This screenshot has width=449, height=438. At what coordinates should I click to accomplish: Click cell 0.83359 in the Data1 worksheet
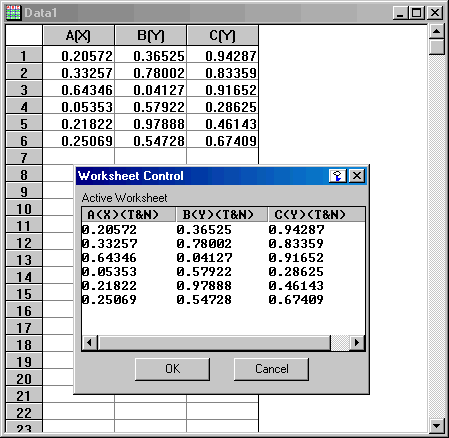pyautogui.click(x=223, y=72)
